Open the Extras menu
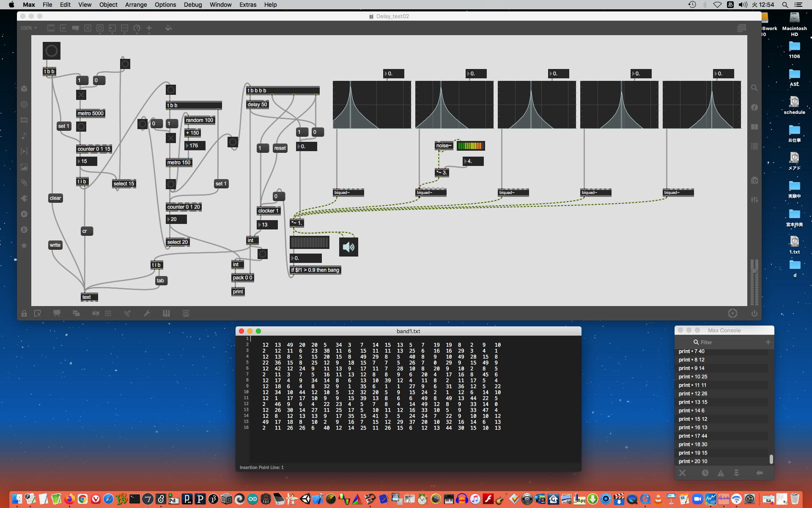The image size is (812, 508). point(247,5)
